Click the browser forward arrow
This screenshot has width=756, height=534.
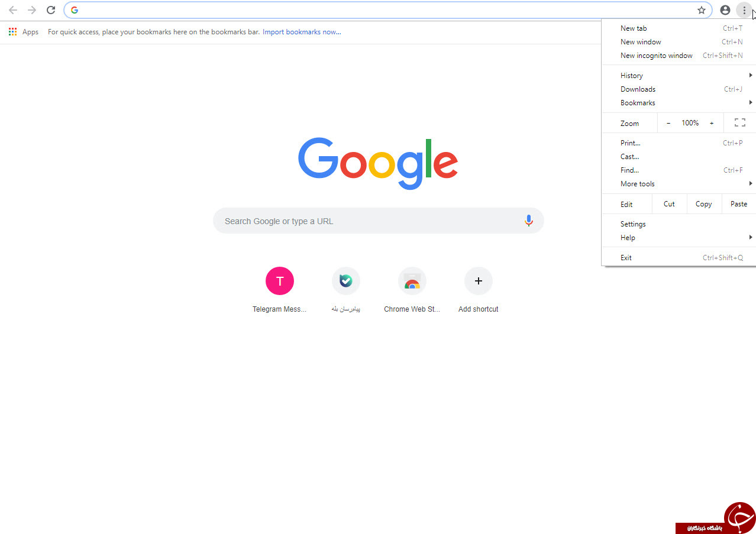tap(32, 10)
